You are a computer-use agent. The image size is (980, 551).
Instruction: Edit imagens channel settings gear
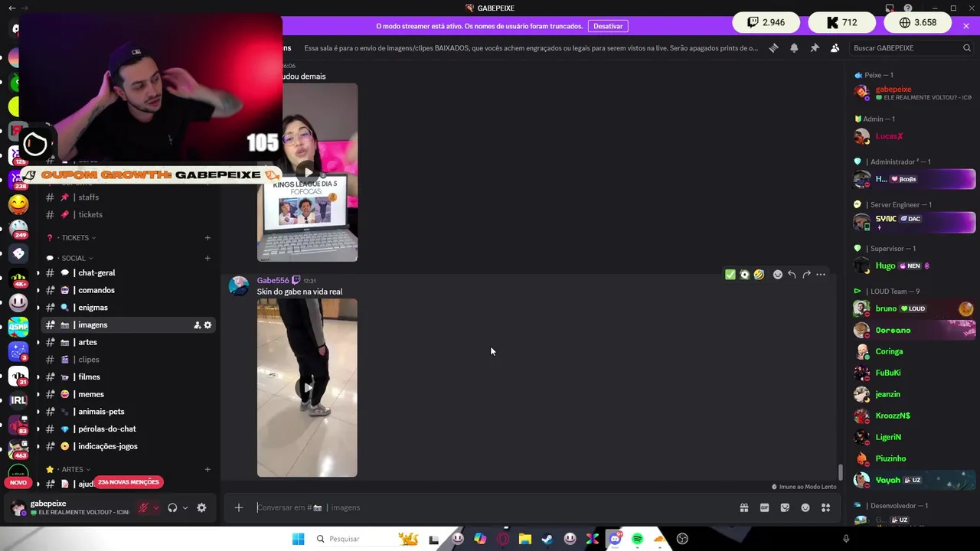[207, 325]
